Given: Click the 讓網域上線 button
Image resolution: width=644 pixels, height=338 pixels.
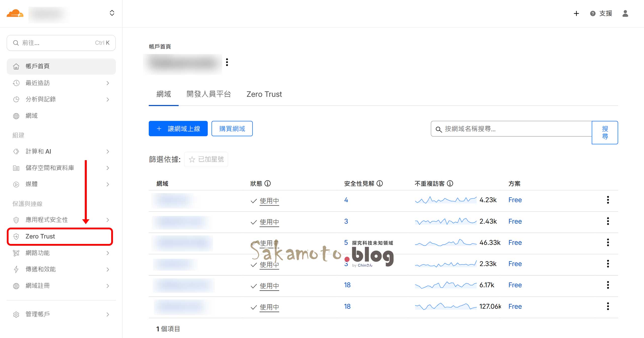Looking at the screenshot, I should click(x=178, y=129).
